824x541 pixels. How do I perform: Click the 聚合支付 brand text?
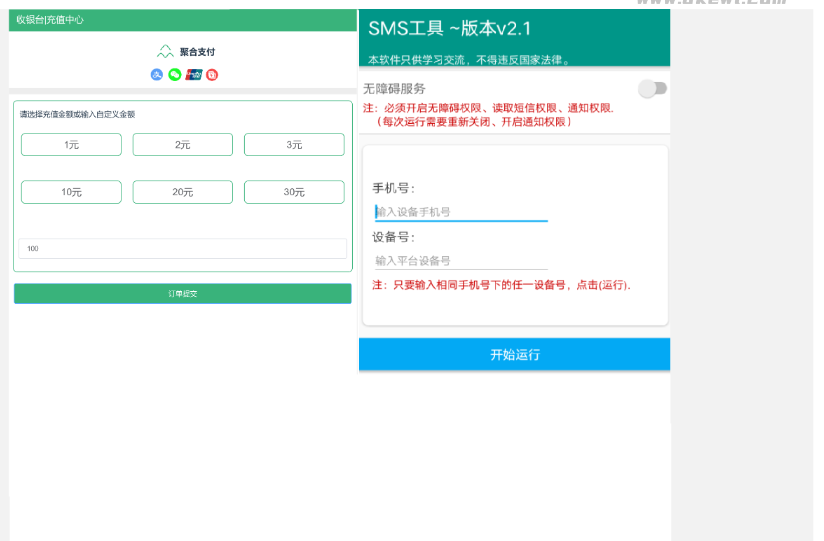pos(197,52)
